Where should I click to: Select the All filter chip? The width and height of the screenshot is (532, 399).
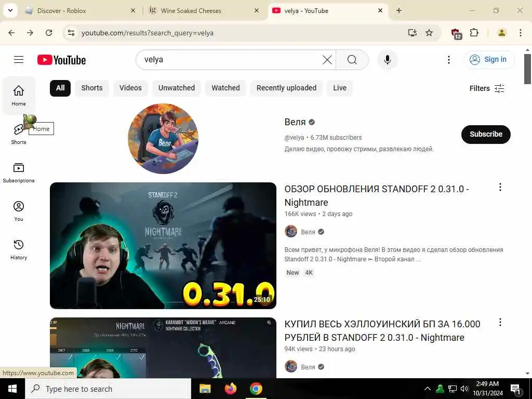coord(60,88)
